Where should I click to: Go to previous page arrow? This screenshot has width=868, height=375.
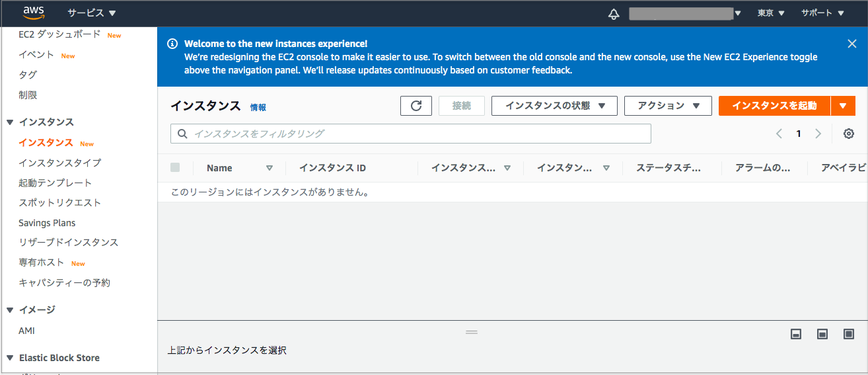pos(779,134)
